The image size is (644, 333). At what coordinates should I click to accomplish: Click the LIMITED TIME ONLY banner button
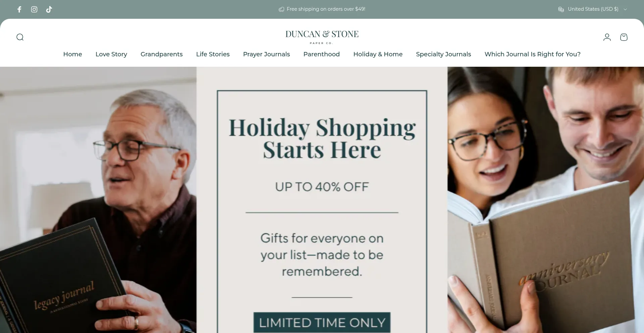(x=322, y=323)
